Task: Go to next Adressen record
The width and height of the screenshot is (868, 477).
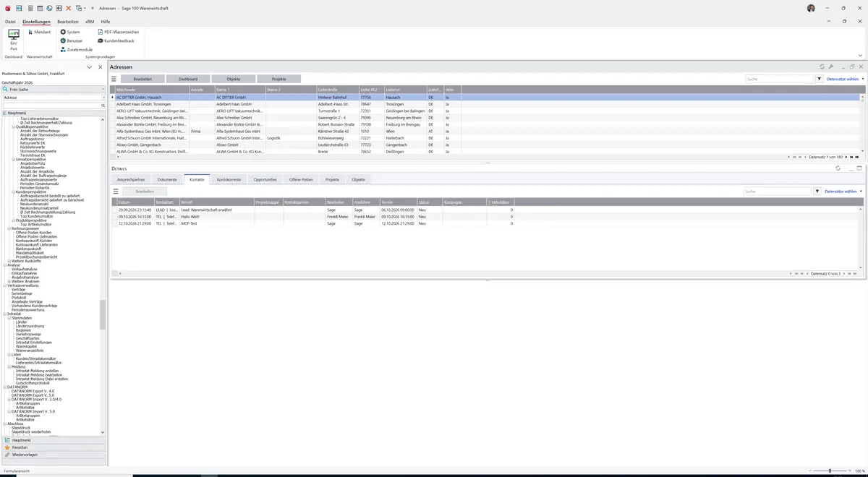Action: [x=847, y=157]
